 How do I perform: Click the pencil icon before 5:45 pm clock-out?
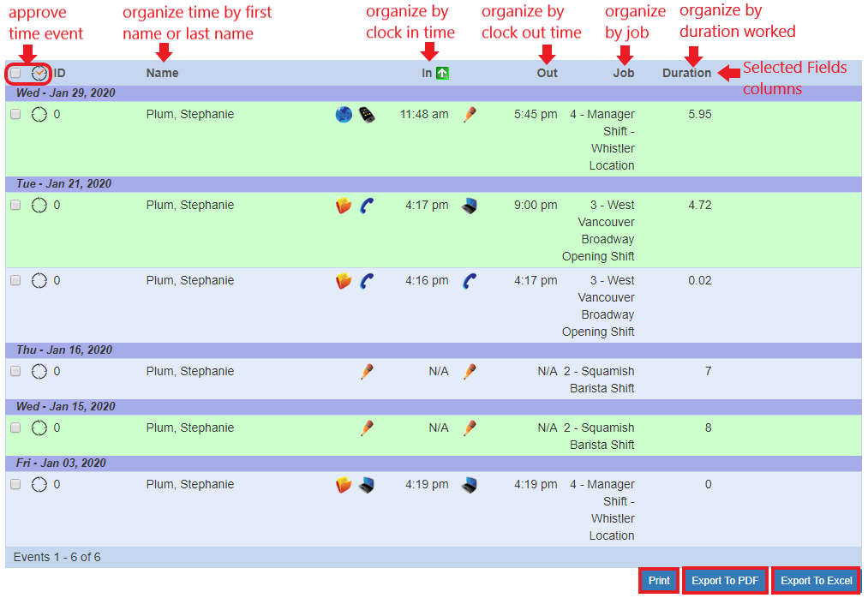(x=469, y=114)
